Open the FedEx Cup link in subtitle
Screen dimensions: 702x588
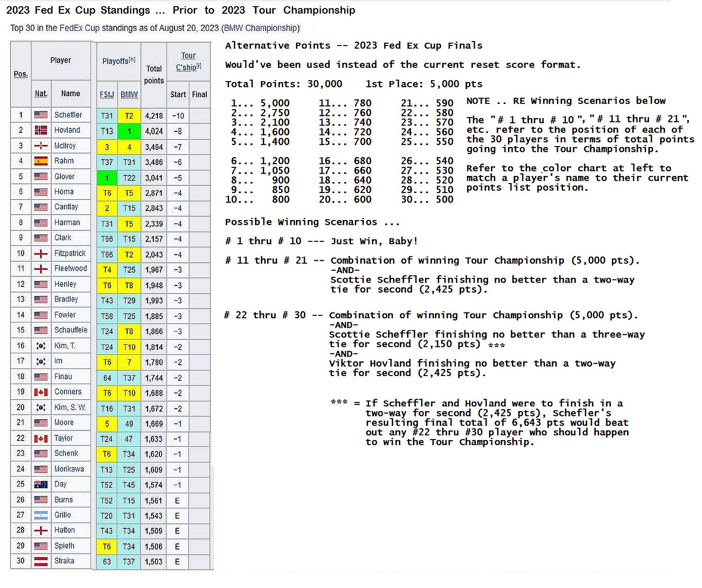click(79, 28)
